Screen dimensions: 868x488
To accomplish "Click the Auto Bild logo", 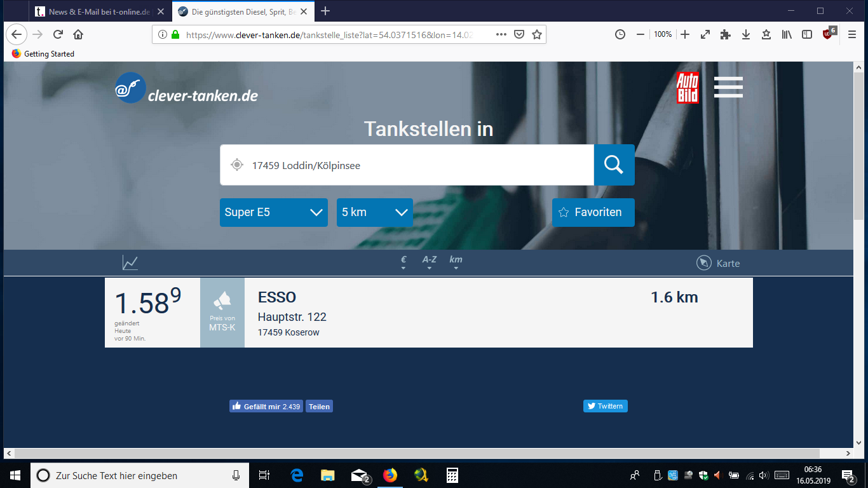I will 688,88.
